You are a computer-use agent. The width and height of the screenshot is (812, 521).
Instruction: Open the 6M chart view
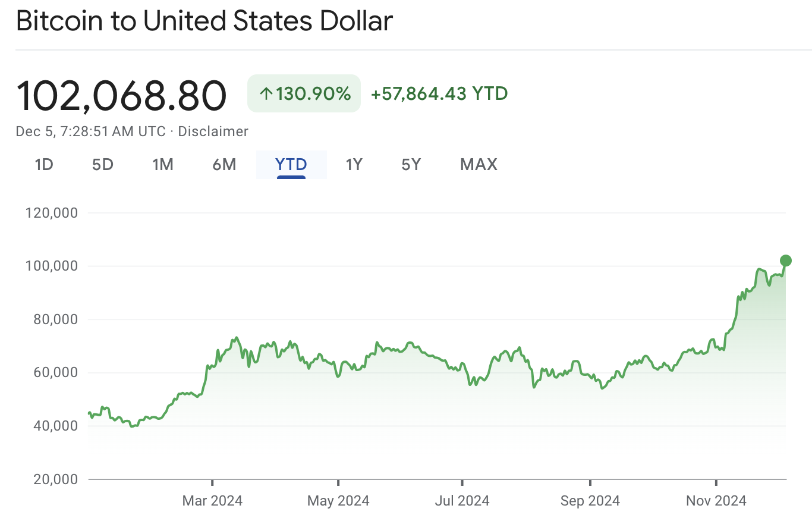224,165
